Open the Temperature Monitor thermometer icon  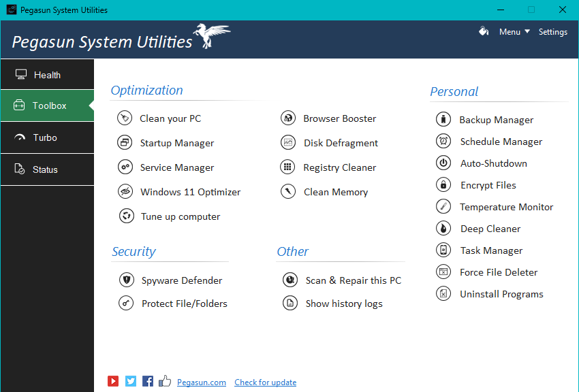click(x=443, y=207)
